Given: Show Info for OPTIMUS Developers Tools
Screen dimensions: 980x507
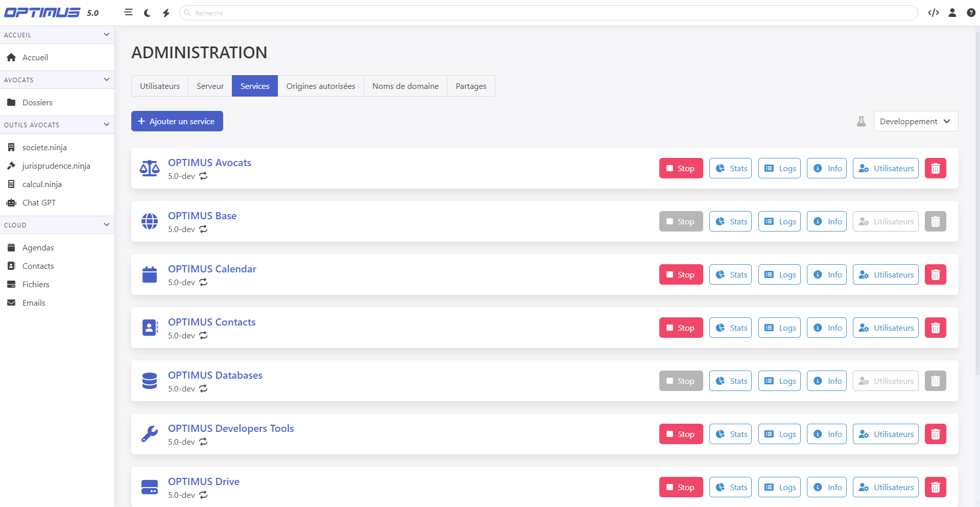Looking at the screenshot, I should pos(827,434).
